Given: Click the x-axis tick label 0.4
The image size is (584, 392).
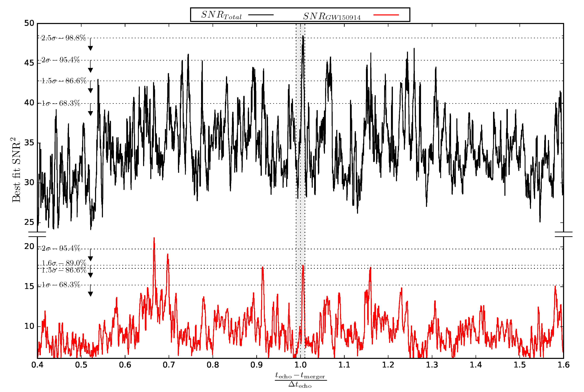Looking at the screenshot, I should (x=37, y=365).
